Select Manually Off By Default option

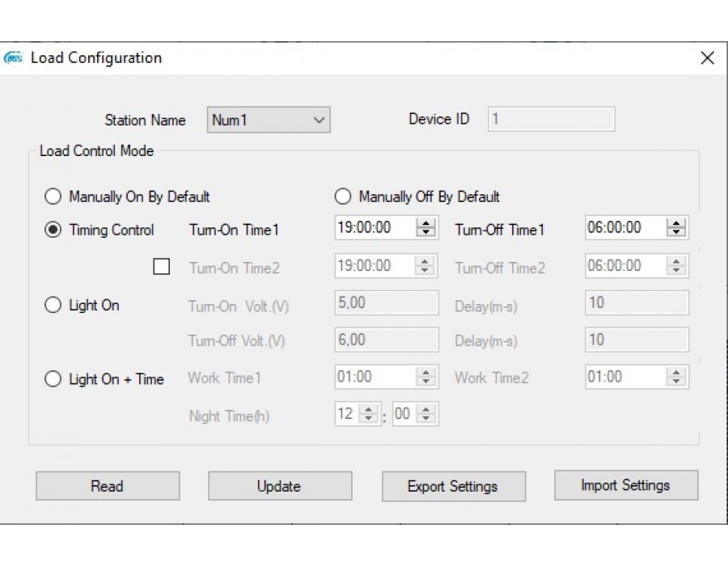click(x=343, y=196)
